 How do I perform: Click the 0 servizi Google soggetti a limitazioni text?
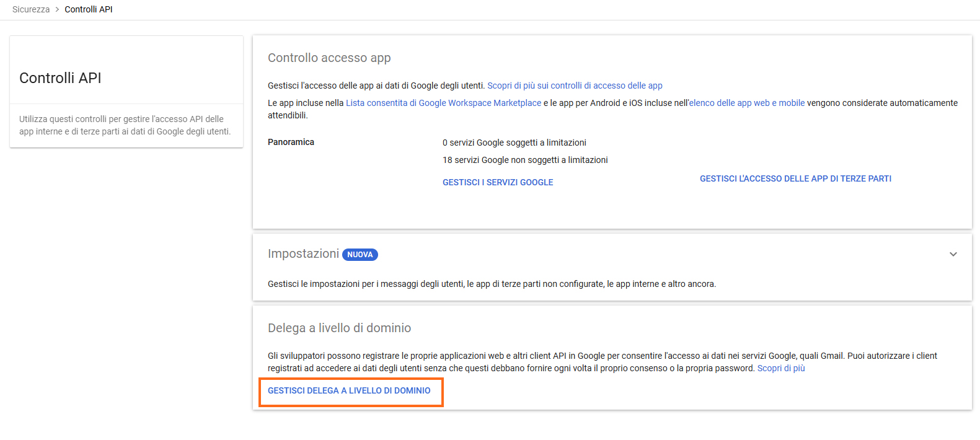(x=514, y=143)
